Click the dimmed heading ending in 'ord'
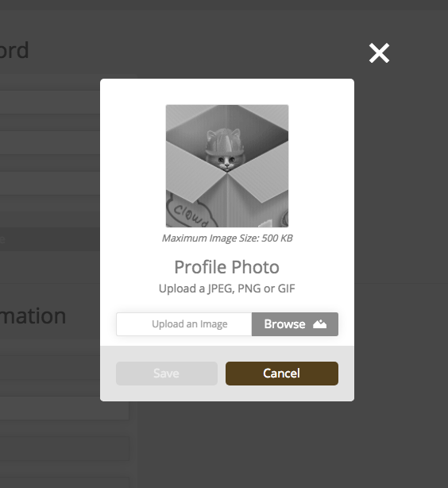448x488 pixels. (14, 50)
